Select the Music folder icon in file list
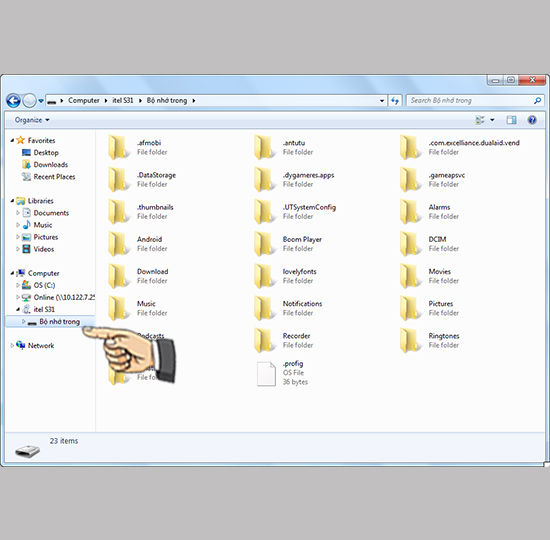 [118, 308]
